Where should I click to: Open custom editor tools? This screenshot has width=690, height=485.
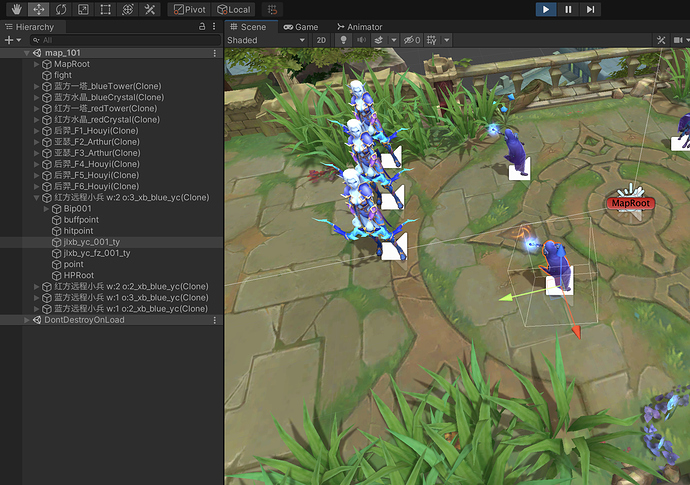point(150,9)
